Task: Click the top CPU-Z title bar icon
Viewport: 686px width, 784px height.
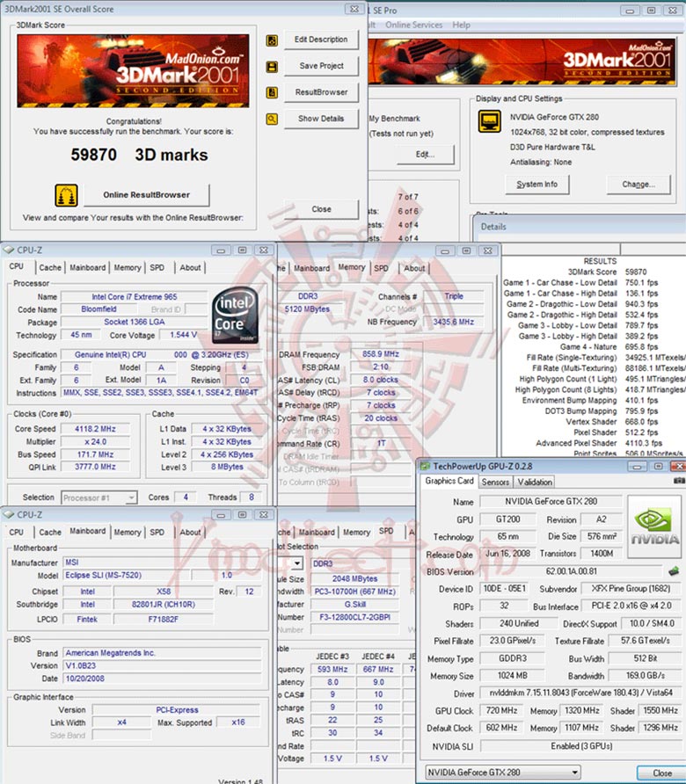Action: pyautogui.click(x=9, y=250)
